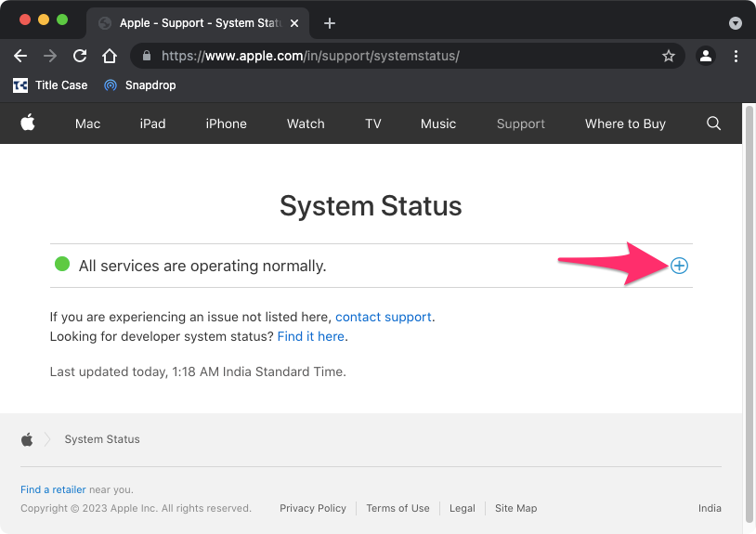
Task: Click System Status breadcrumb text
Action: 102,439
